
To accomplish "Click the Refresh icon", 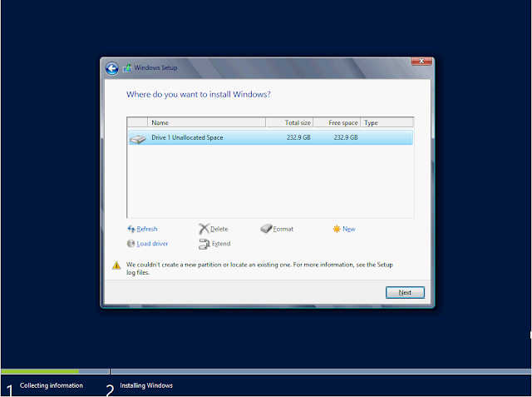I will tap(131, 229).
